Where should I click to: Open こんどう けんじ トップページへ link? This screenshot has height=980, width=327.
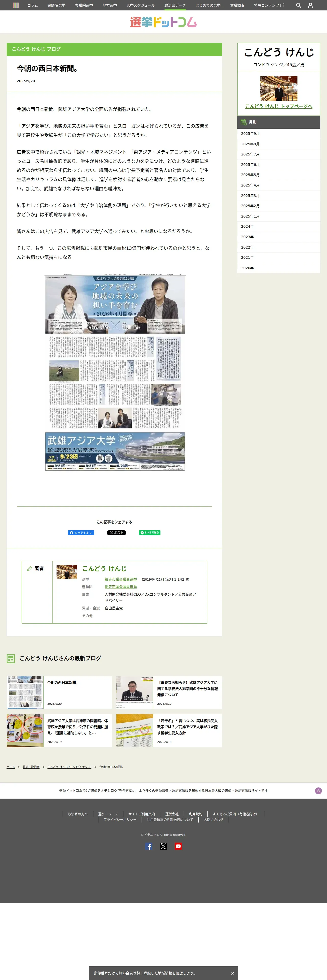tap(279, 106)
